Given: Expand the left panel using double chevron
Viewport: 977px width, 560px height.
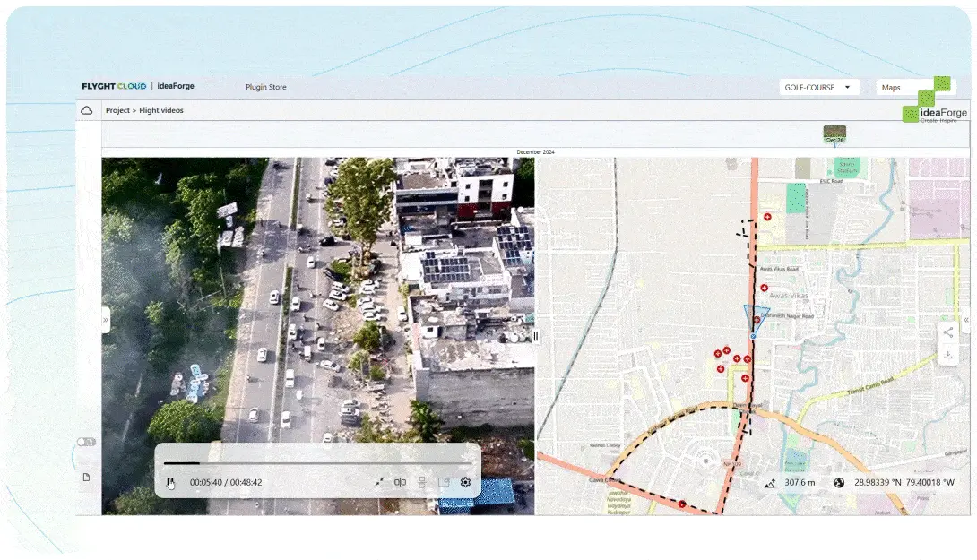Looking at the screenshot, I should [105, 320].
